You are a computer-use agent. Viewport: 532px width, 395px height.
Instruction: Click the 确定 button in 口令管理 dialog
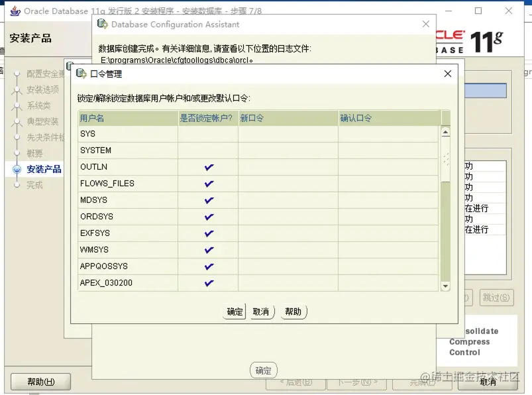click(x=235, y=311)
